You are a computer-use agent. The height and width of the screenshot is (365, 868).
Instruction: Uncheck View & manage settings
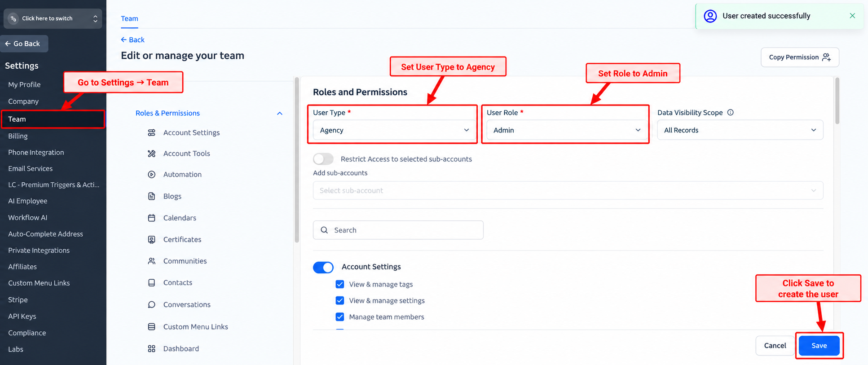click(x=340, y=300)
